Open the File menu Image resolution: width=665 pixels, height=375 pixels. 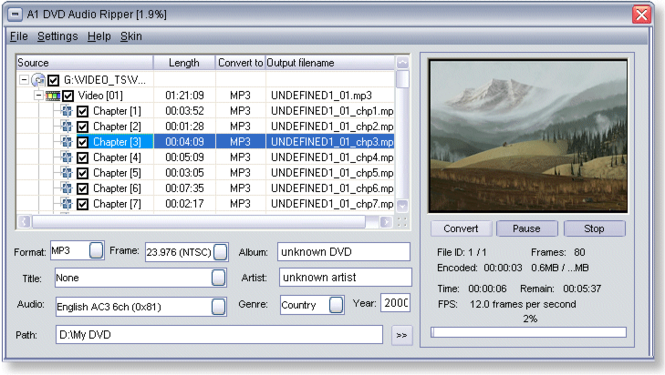(x=19, y=36)
